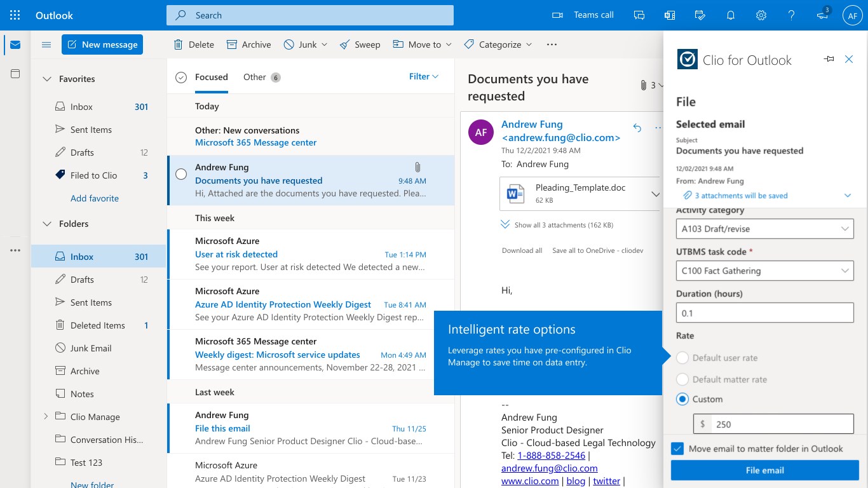Open the Filter dropdown in the message list
868x488 pixels.
(x=424, y=77)
